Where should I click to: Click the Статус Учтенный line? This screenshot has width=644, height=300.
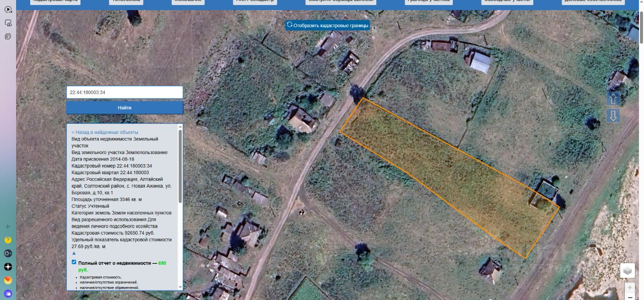pyautogui.click(x=90, y=206)
